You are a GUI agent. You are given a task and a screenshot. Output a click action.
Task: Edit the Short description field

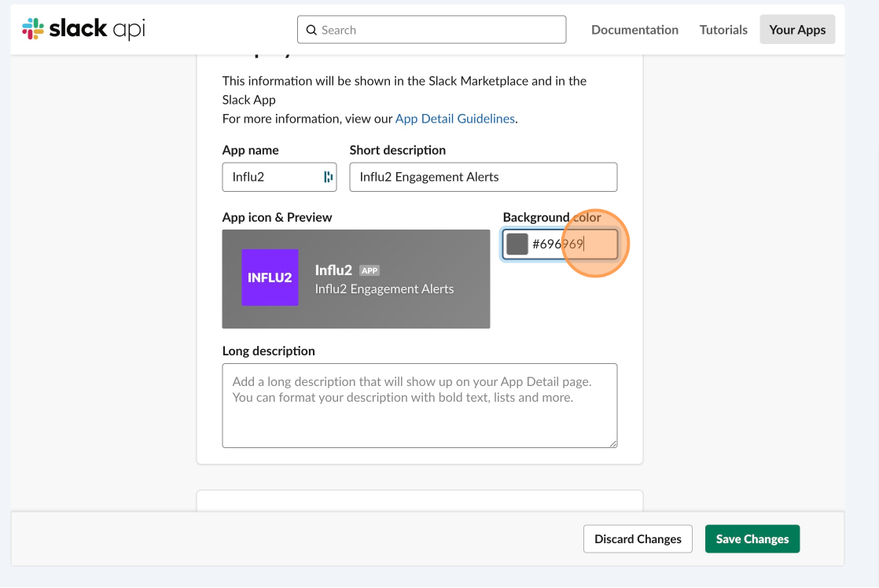(484, 177)
